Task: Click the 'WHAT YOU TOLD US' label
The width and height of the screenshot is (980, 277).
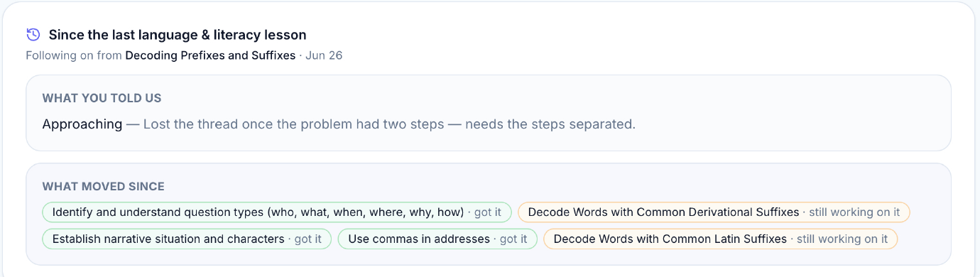Action: pos(102,98)
